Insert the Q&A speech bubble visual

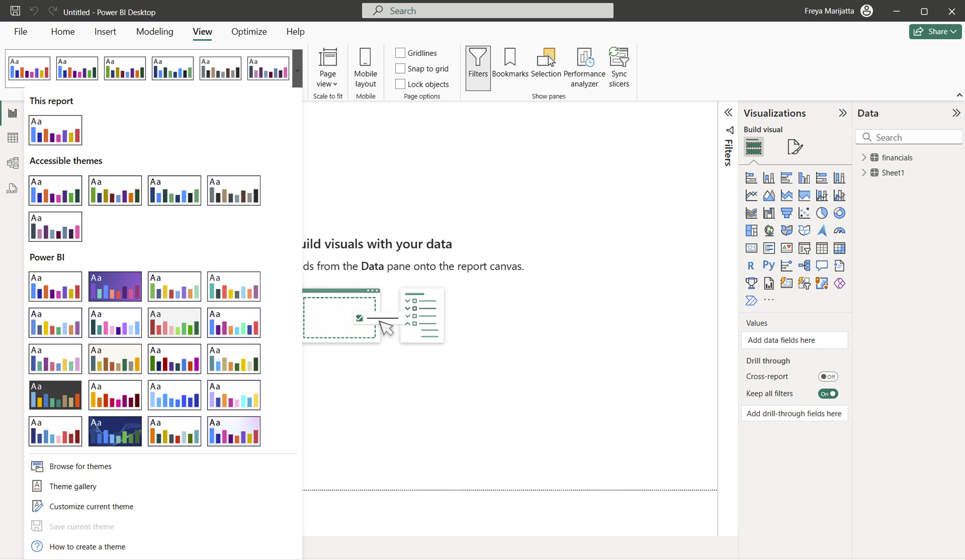tap(822, 266)
